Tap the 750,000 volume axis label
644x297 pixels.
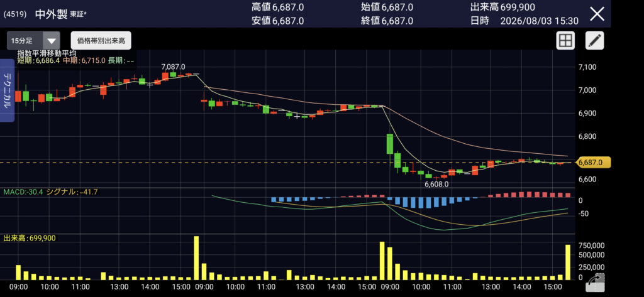tap(591, 246)
